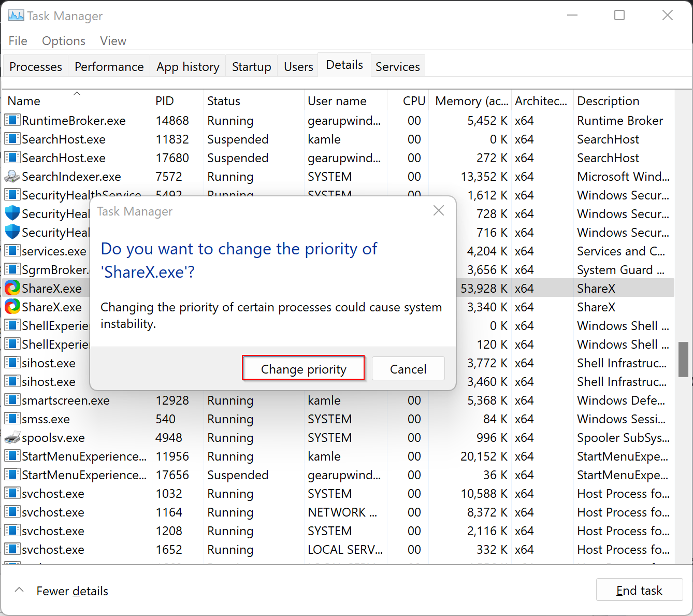Click the Fewer details label
This screenshot has width=693, height=616.
pos(73,591)
